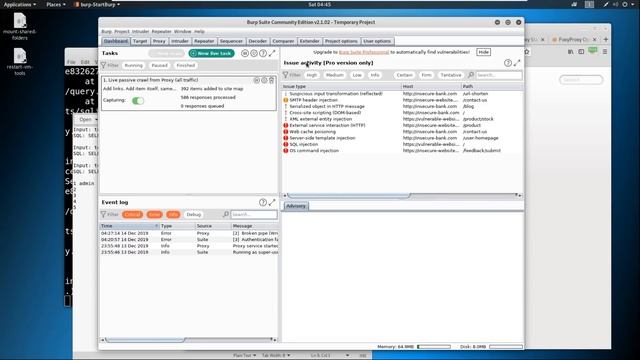
Task: Toggle Medium severity filter
Action: tap(335, 75)
